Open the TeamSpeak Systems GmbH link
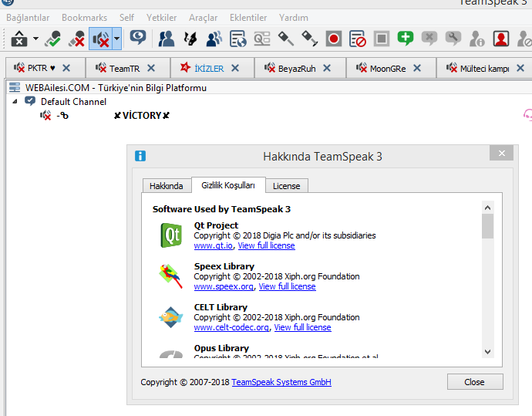 click(281, 382)
